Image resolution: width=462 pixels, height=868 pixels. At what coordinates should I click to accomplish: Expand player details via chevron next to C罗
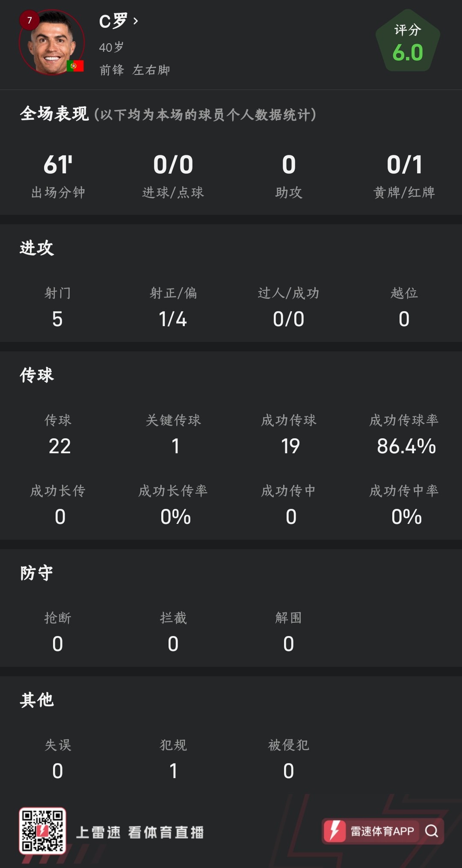click(x=136, y=21)
